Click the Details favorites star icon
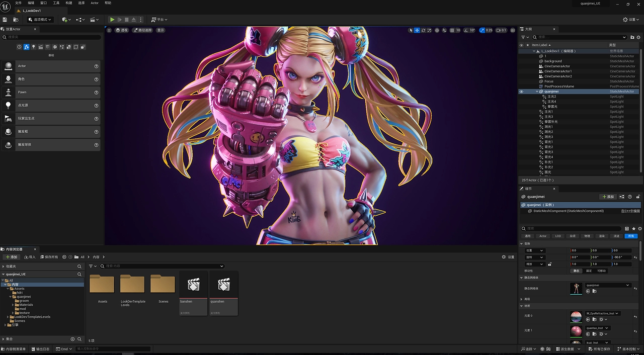 click(633, 229)
